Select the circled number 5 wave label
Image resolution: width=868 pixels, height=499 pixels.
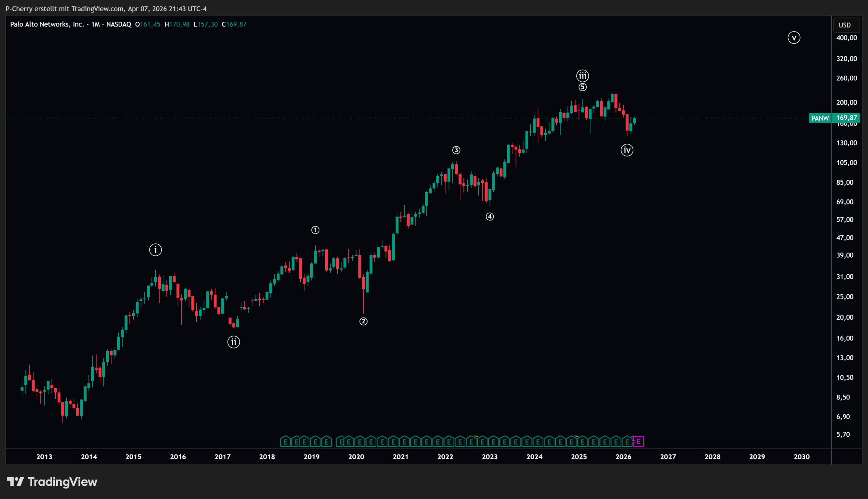(x=582, y=87)
